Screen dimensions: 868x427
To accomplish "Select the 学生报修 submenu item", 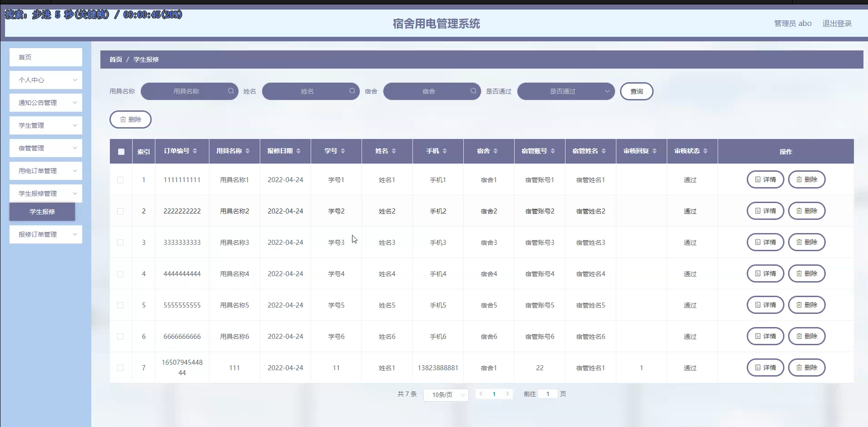I will click(42, 212).
